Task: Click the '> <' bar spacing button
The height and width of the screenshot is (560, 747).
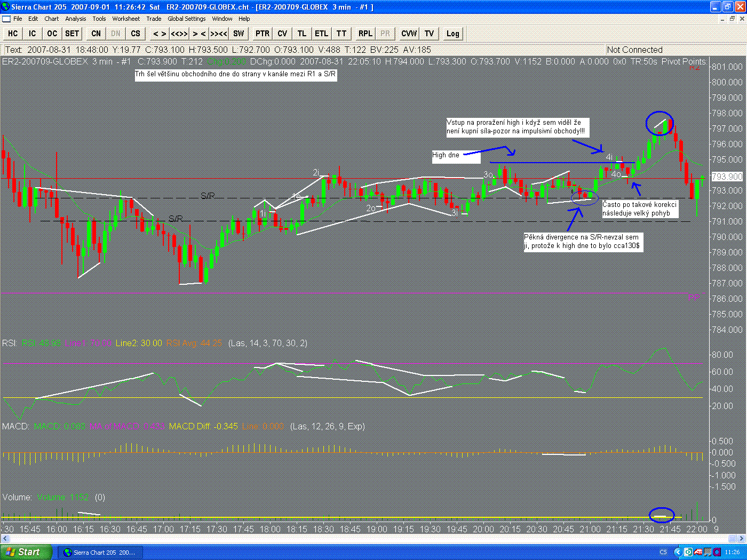Action: [x=199, y=34]
